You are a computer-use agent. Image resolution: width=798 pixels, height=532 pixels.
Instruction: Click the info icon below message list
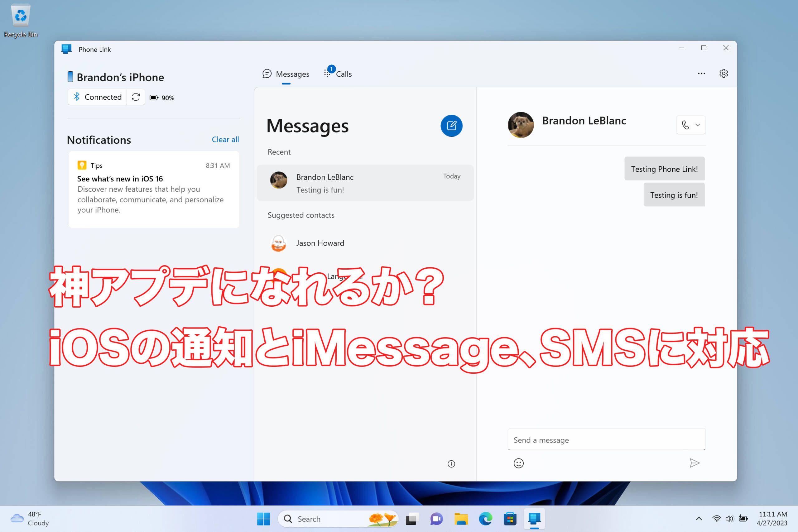451,464
